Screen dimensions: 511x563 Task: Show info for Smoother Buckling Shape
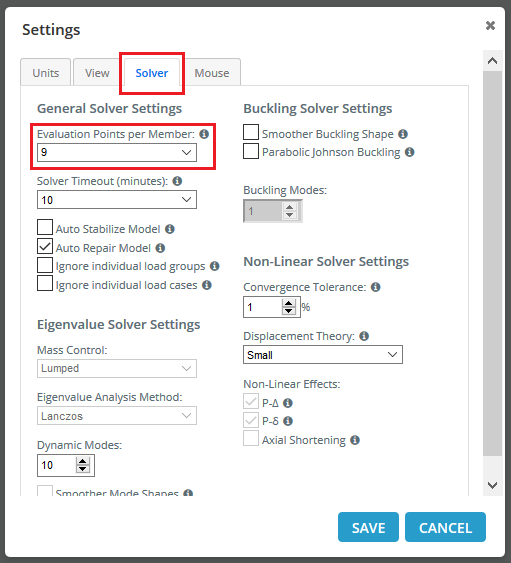pos(403,134)
